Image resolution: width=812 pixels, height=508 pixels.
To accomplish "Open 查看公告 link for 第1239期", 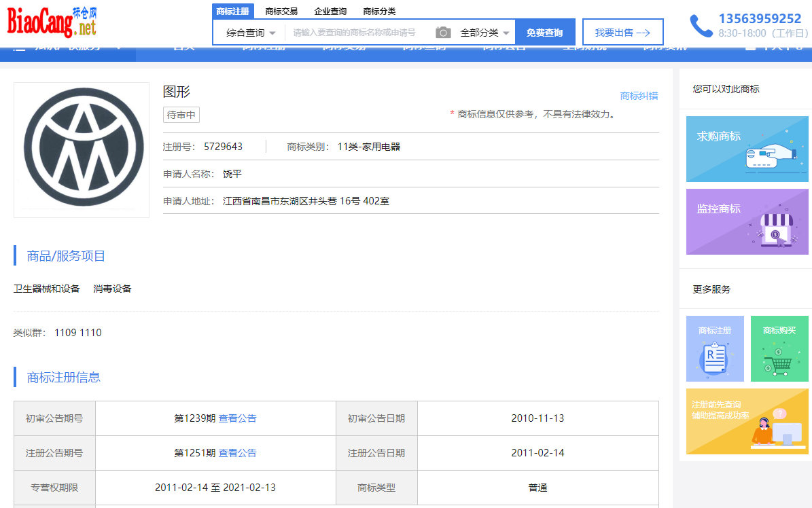I will (237, 418).
